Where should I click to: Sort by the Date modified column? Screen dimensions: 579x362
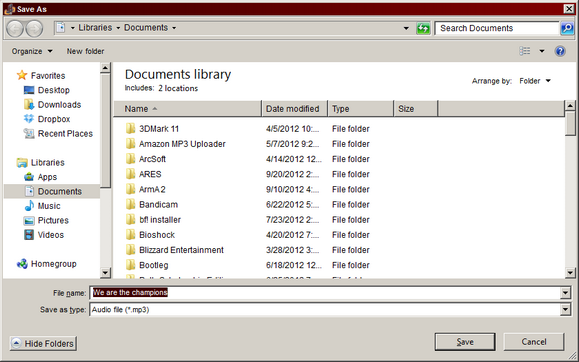(295, 109)
